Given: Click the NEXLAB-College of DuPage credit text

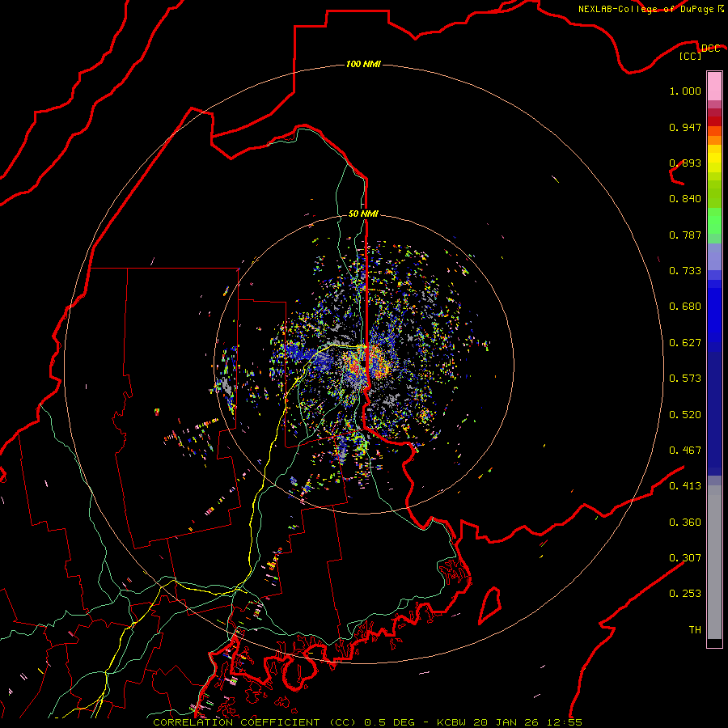Looking at the screenshot, I should [645, 9].
